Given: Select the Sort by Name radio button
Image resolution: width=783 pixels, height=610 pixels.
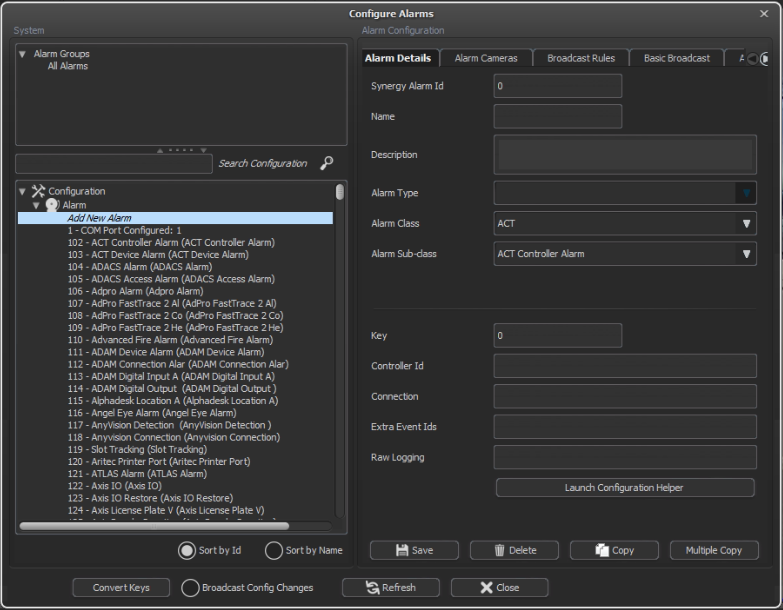Looking at the screenshot, I should coord(273,550).
